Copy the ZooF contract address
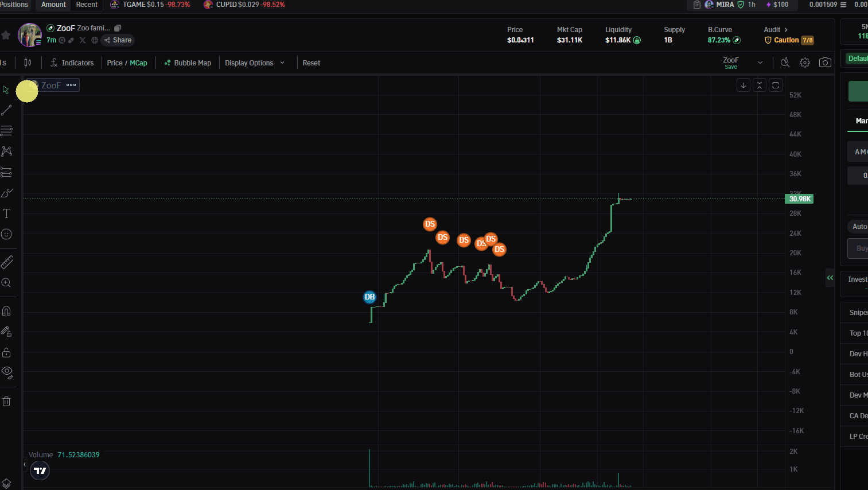This screenshot has height=490, width=868. pos(118,28)
